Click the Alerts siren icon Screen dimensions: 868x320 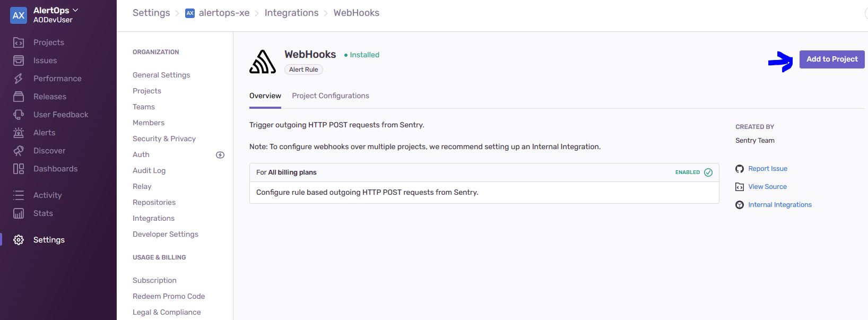[x=19, y=133]
